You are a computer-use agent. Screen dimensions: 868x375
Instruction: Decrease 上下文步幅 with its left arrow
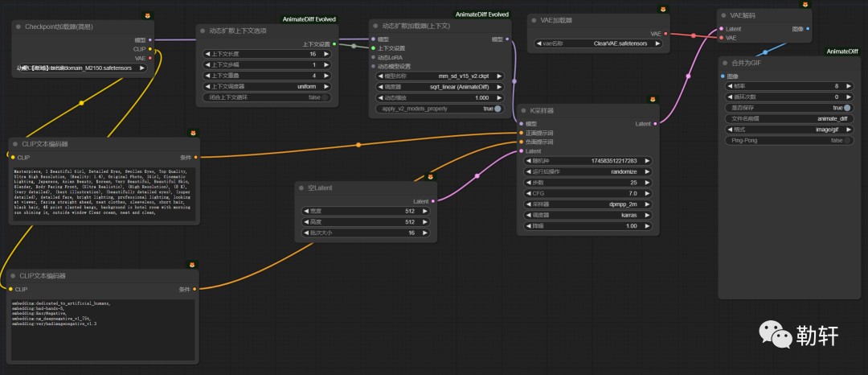click(208, 65)
